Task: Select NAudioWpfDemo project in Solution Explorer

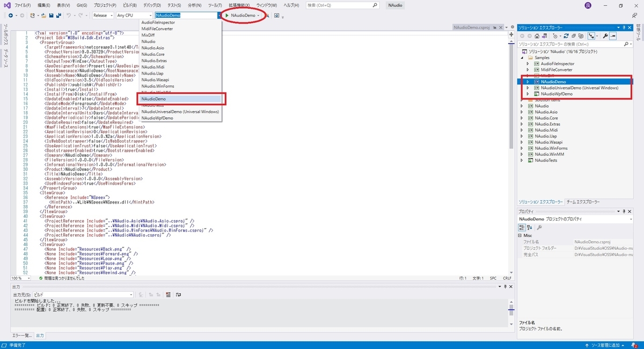Action: point(557,94)
